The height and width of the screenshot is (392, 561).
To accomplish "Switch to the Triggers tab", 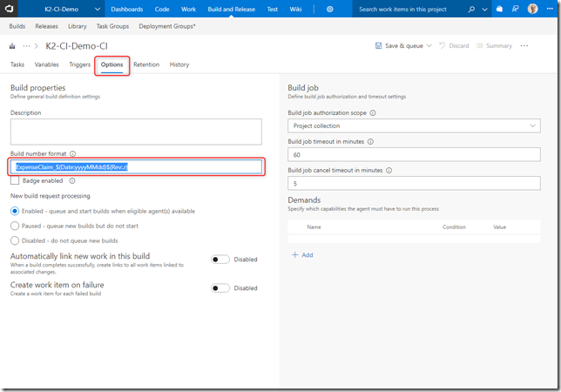I will (x=79, y=64).
